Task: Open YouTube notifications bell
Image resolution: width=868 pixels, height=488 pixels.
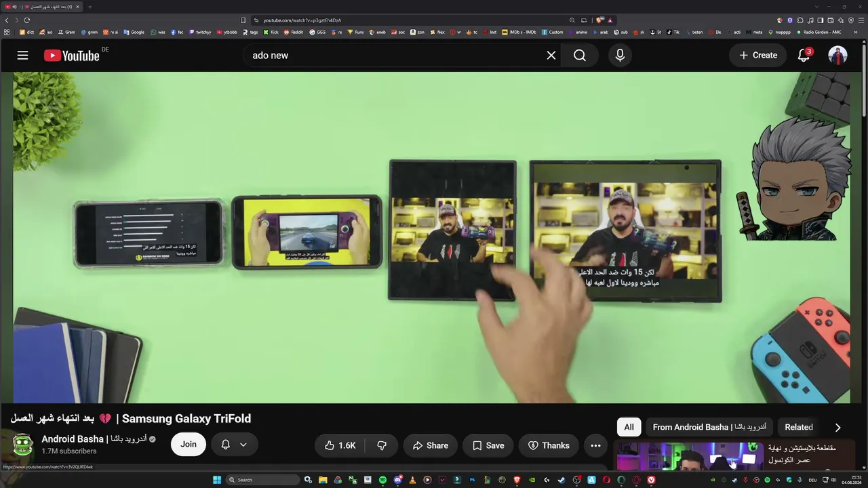Action: click(804, 56)
